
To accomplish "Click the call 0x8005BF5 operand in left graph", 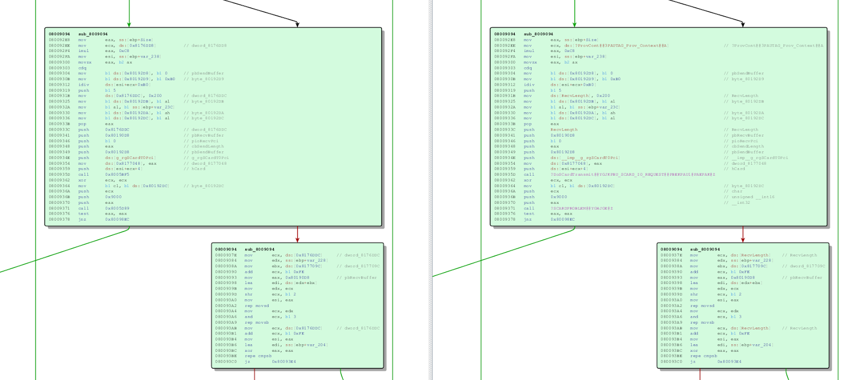I will [x=117, y=175].
